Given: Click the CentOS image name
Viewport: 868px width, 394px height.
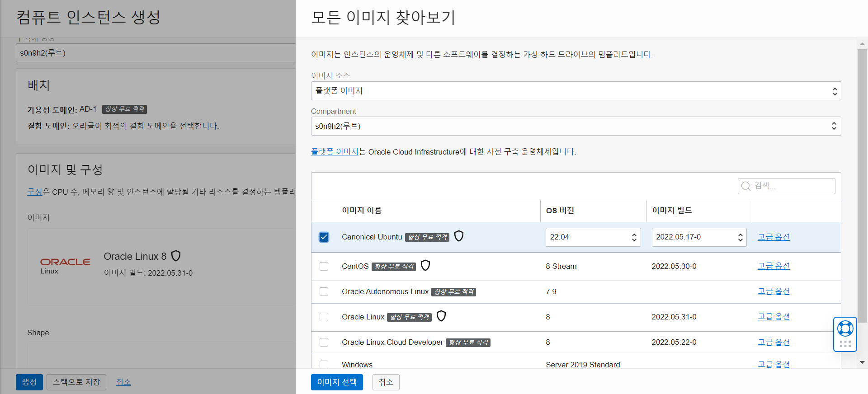Looking at the screenshot, I should [355, 267].
